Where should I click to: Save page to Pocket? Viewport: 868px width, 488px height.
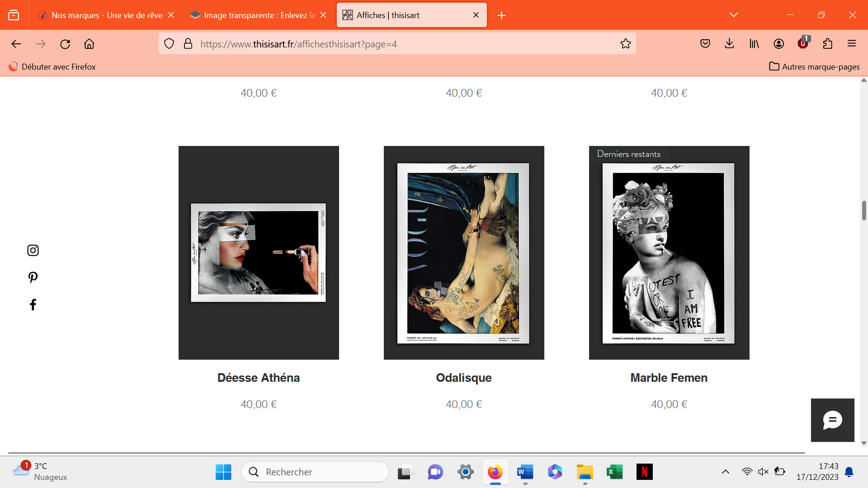coord(705,44)
